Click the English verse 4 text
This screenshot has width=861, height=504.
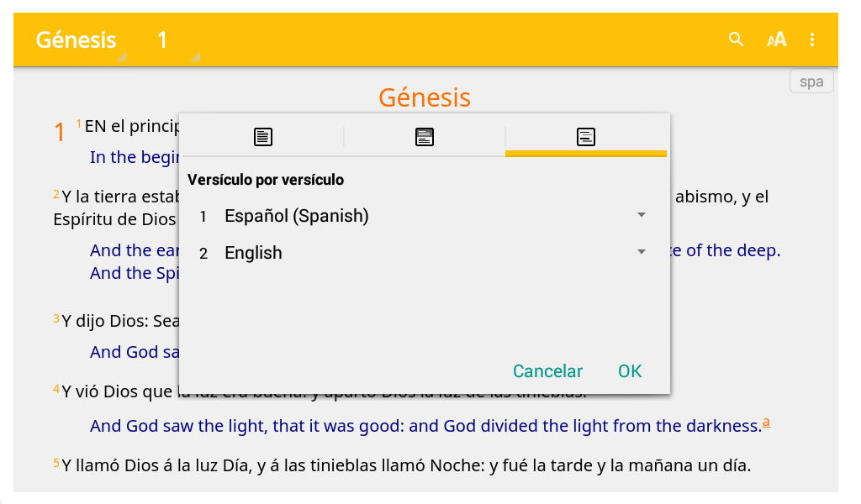pos(426,426)
